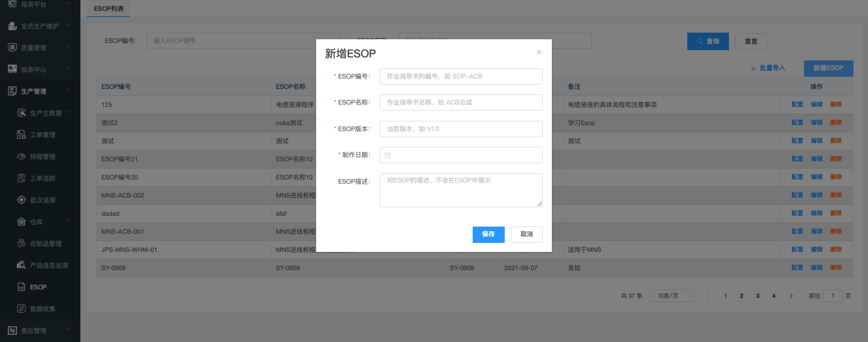
Task: Click the 批量导入 download icon
Action: (x=753, y=68)
